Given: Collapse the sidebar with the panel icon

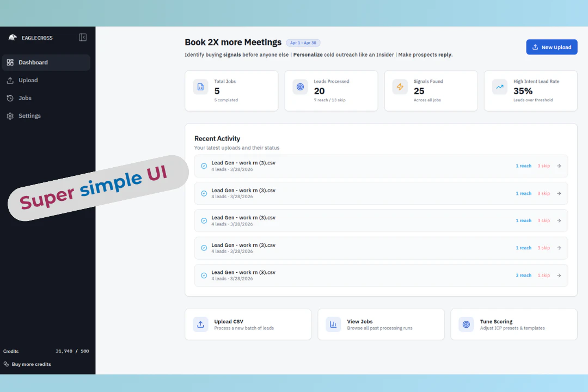Looking at the screenshot, I should (83, 38).
